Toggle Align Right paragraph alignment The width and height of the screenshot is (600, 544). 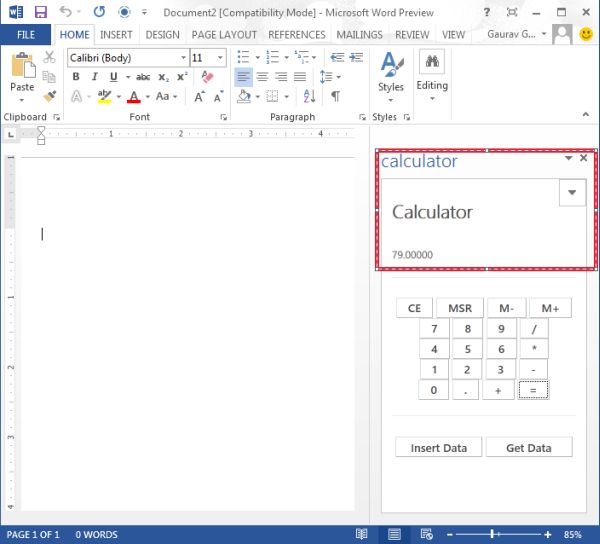281,77
